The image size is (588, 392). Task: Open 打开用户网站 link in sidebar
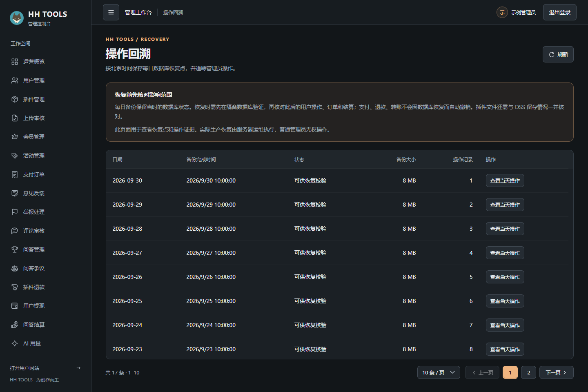coord(45,368)
